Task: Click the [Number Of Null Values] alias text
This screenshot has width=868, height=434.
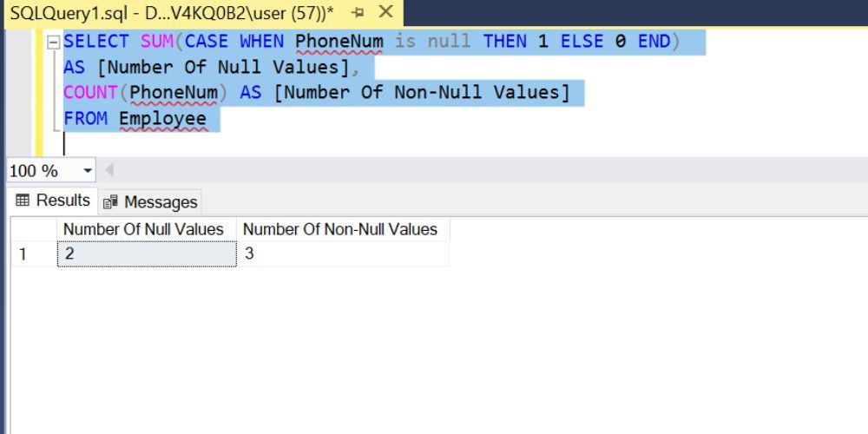Action: point(224,68)
